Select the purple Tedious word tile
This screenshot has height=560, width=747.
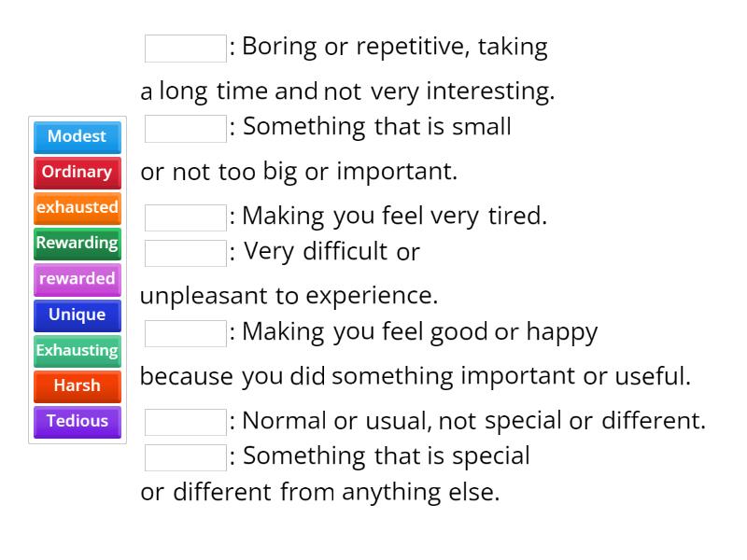click(78, 421)
